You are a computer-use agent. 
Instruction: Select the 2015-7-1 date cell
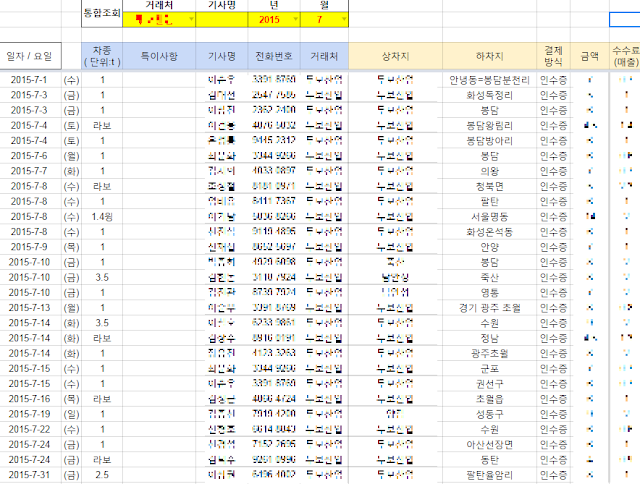28,78
